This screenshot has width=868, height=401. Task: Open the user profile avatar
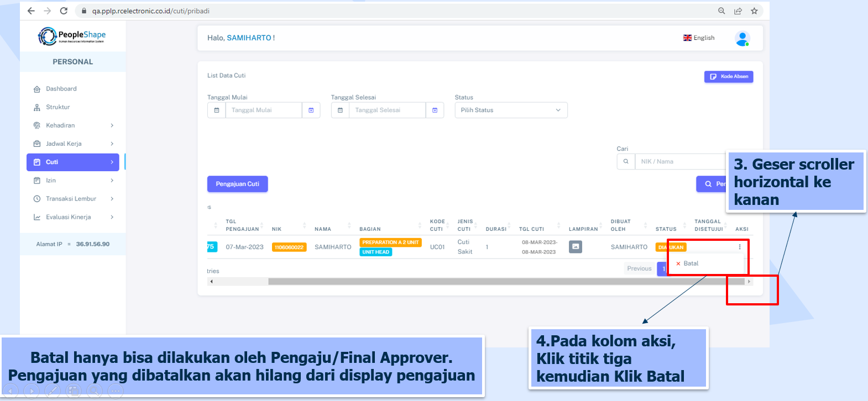[x=742, y=39]
